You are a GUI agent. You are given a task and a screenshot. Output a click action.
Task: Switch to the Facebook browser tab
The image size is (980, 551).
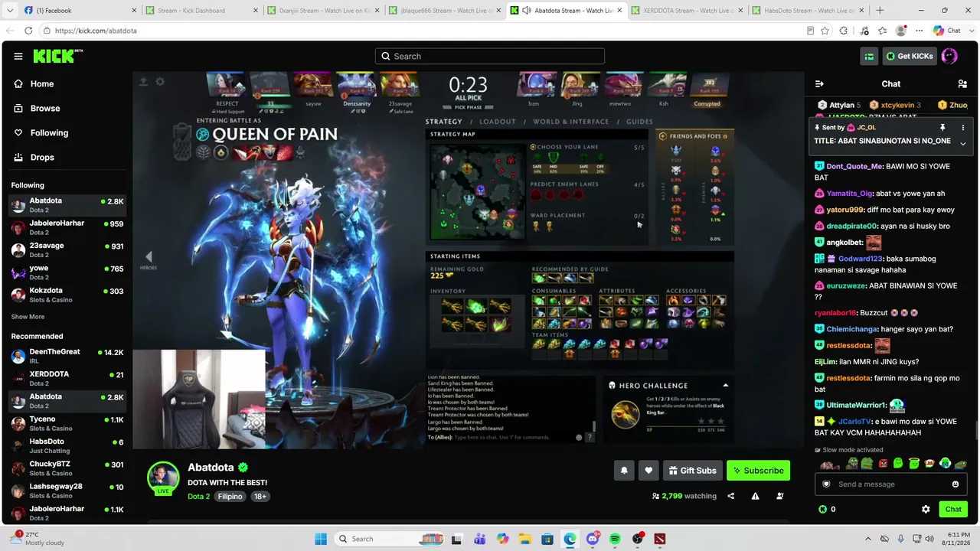[x=80, y=11]
